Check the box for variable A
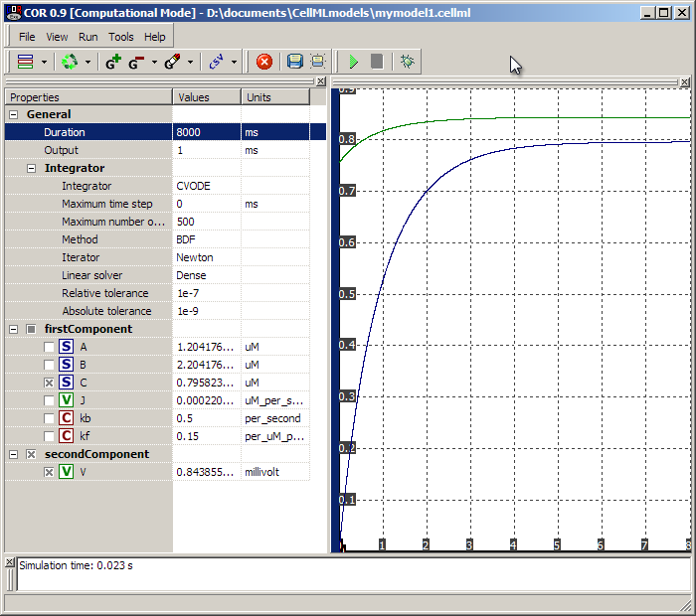 click(x=49, y=347)
